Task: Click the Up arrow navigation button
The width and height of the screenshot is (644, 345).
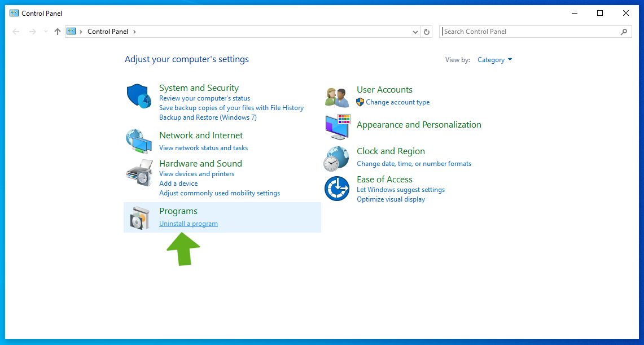Action: [x=57, y=32]
